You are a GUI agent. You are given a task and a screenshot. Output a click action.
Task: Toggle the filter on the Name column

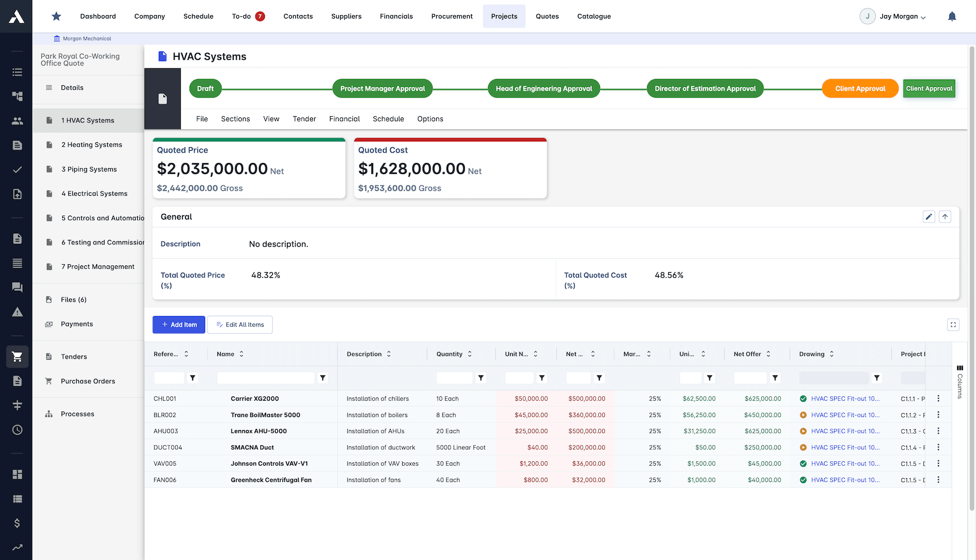323,378
